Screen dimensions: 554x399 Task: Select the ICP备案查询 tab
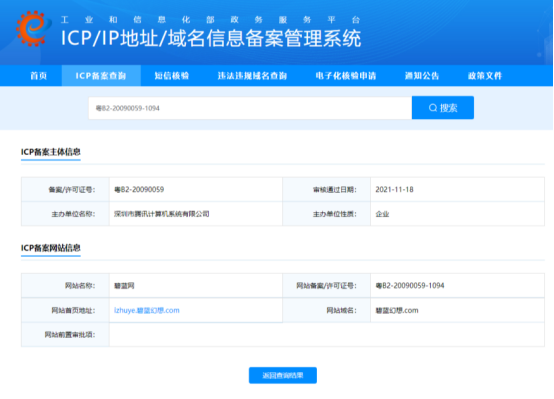pos(101,76)
